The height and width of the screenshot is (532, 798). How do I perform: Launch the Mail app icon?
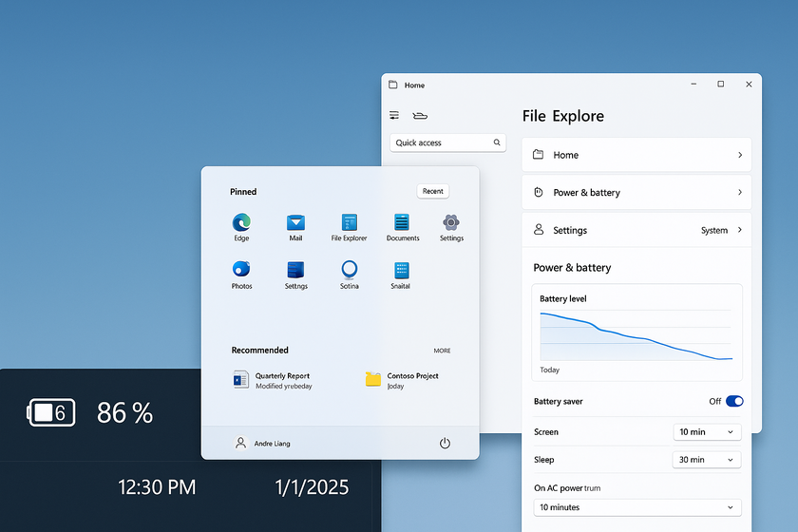295,222
